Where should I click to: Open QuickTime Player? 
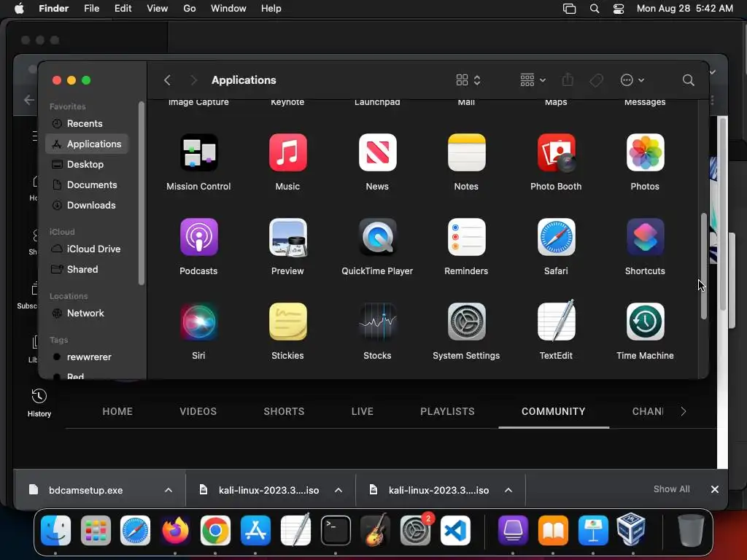(377, 237)
